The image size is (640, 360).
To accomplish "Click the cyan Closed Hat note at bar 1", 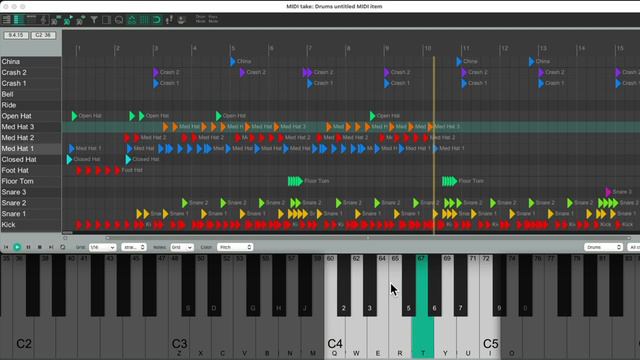I will click(69, 159).
